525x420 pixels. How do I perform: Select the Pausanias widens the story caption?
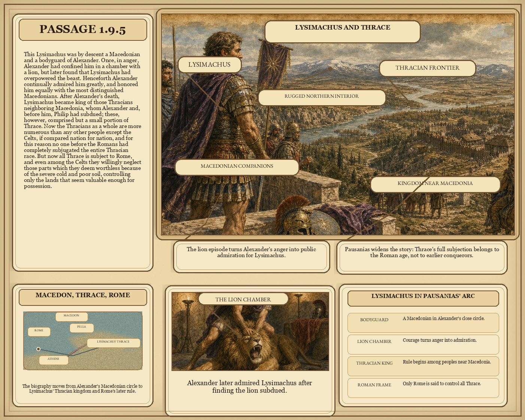pos(422,257)
